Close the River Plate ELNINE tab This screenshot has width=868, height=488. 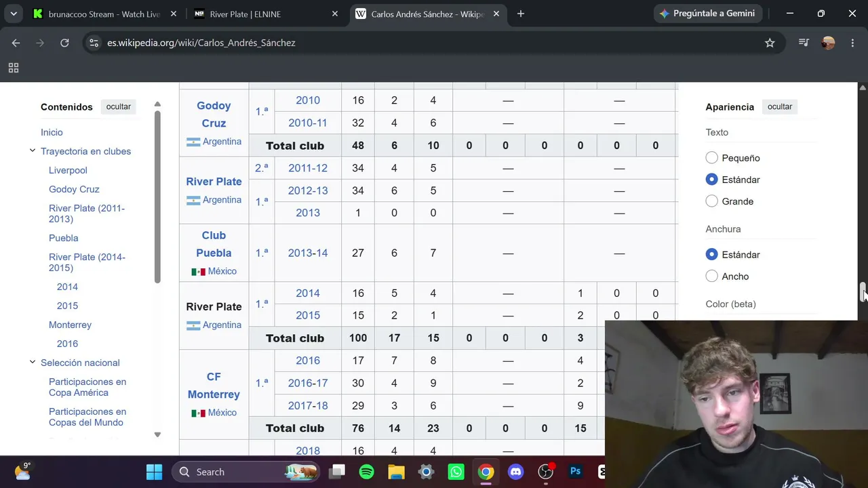(335, 14)
